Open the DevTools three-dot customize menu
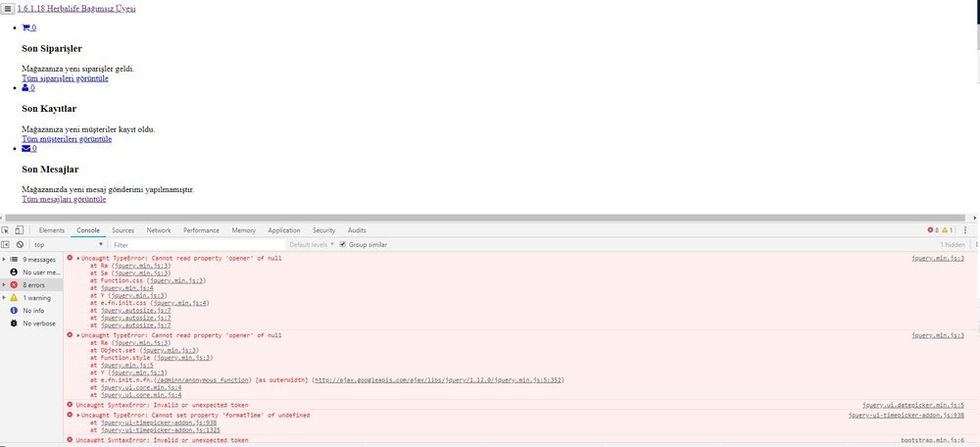The height and width of the screenshot is (447, 980). 965,230
